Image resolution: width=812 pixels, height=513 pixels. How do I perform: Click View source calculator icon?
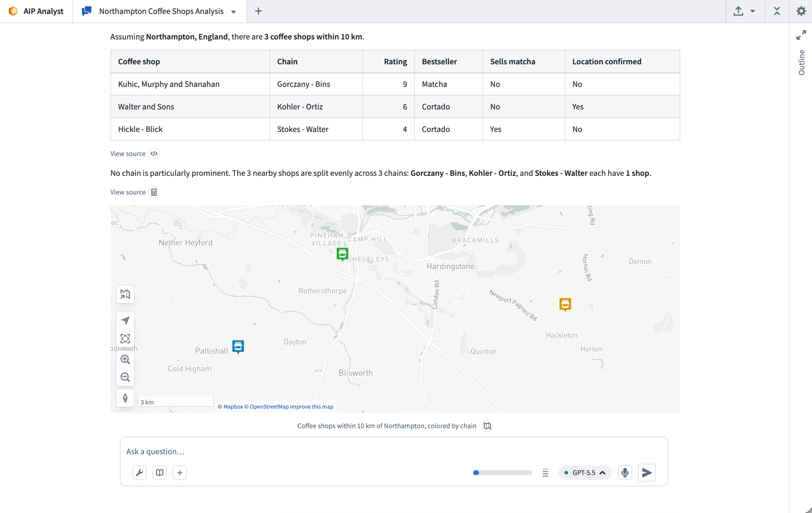(x=154, y=192)
